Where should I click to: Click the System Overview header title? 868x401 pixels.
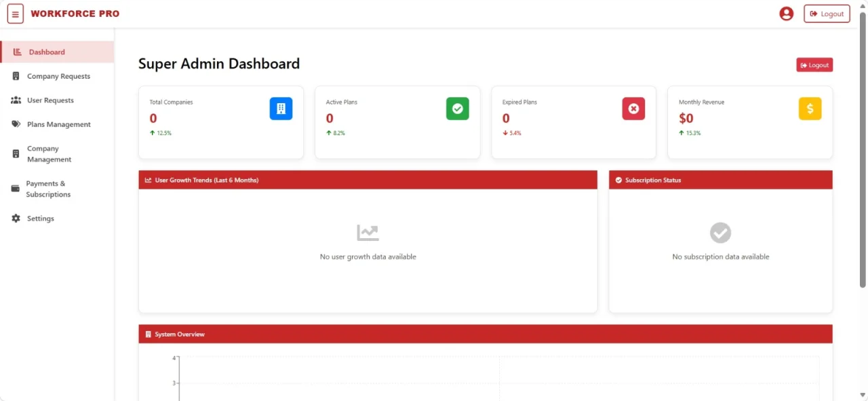click(x=180, y=335)
